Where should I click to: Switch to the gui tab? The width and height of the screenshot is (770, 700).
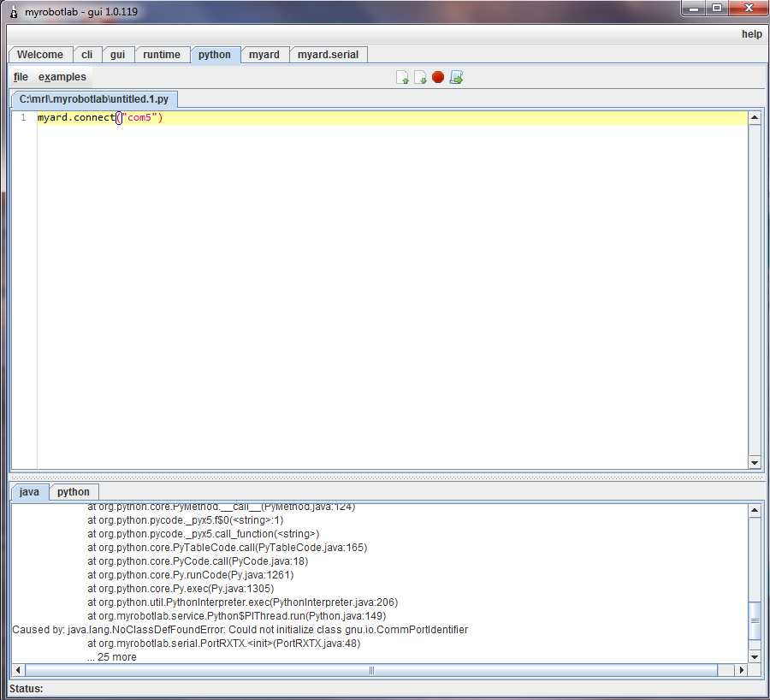[118, 55]
